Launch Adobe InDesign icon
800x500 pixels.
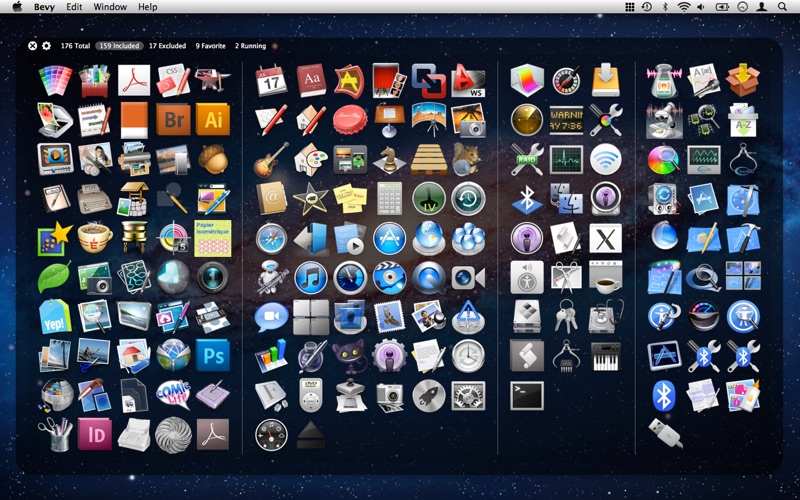[x=95, y=434]
